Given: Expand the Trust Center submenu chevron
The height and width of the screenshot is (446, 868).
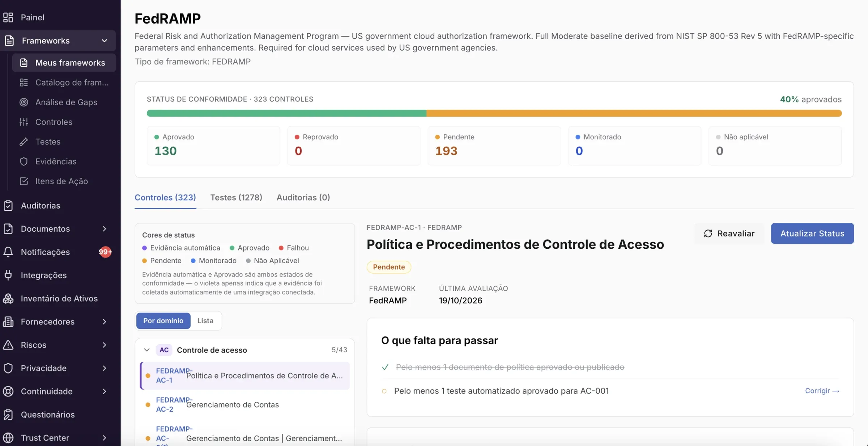Looking at the screenshot, I should (x=104, y=438).
